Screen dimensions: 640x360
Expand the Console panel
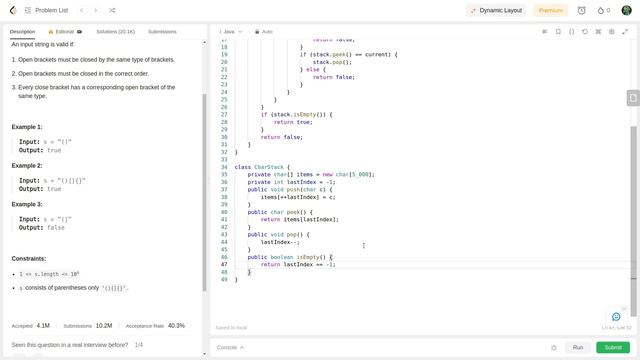pyautogui.click(x=231, y=347)
